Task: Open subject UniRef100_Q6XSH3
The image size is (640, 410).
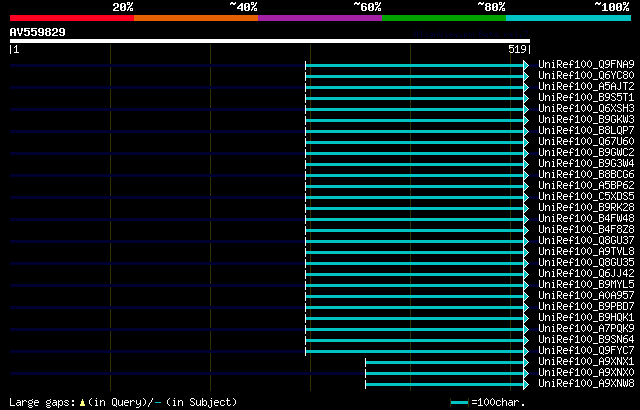Action: [586, 109]
